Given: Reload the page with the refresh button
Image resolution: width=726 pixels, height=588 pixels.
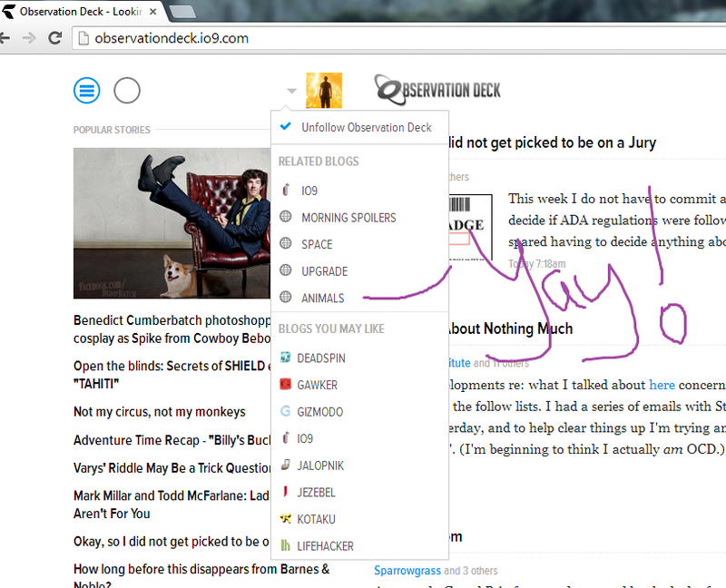Looking at the screenshot, I should [x=55, y=37].
